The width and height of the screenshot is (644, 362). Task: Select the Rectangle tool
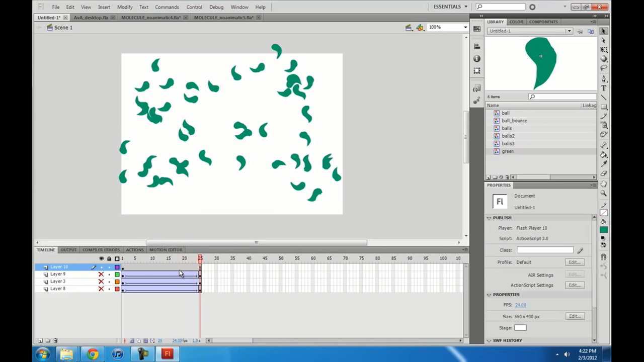click(604, 106)
